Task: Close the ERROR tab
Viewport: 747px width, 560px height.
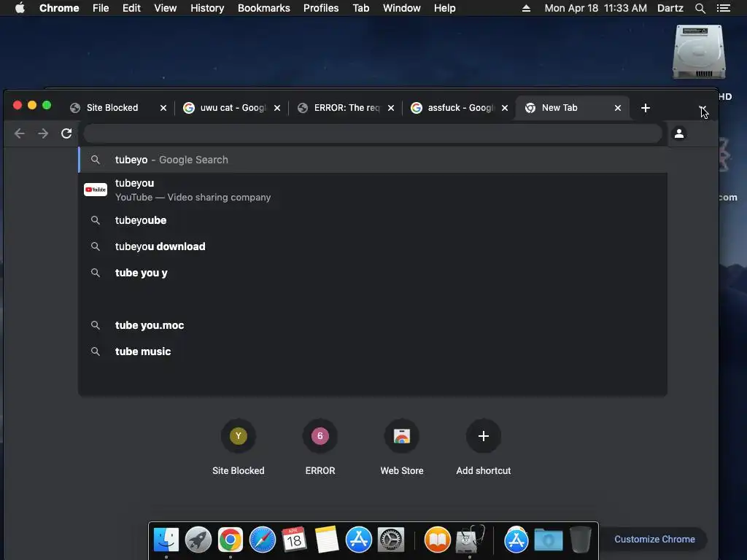Action: (x=391, y=108)
